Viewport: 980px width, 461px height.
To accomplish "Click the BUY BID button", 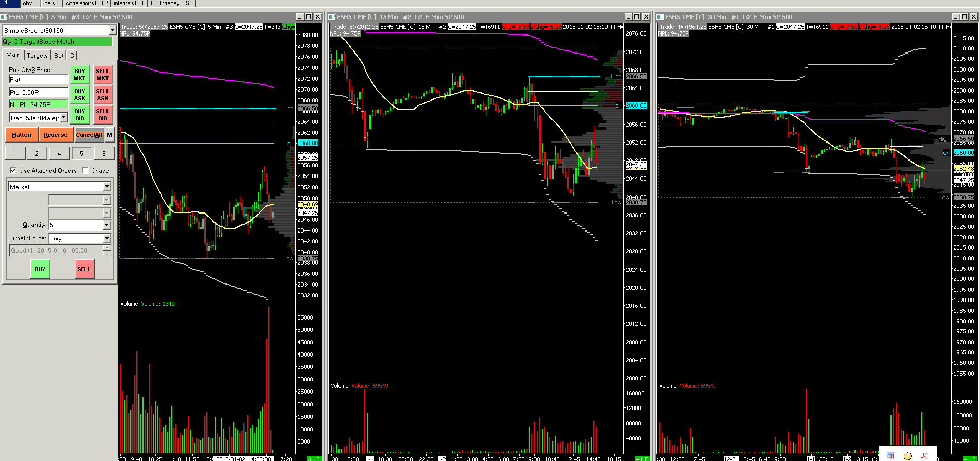I will [x=80, y=115].
